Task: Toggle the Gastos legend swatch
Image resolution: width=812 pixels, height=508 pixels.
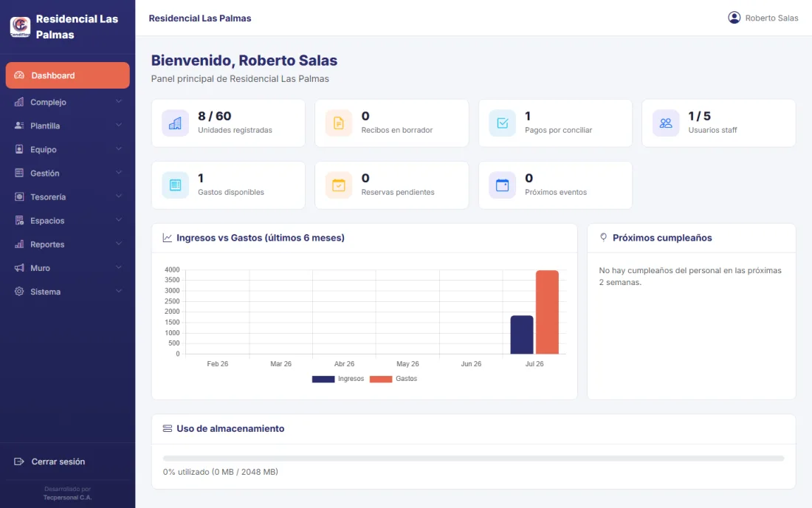Action: [381, 379]
